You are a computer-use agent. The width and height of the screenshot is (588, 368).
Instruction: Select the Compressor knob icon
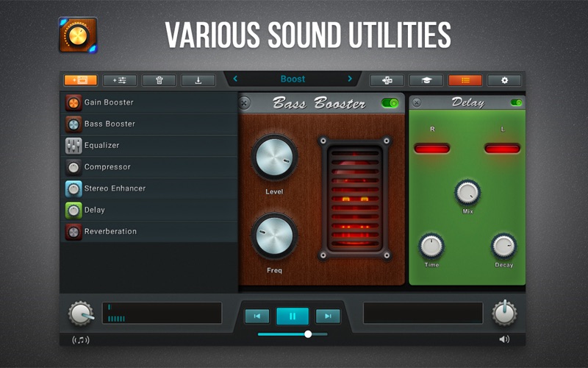(x=73, y=167)
